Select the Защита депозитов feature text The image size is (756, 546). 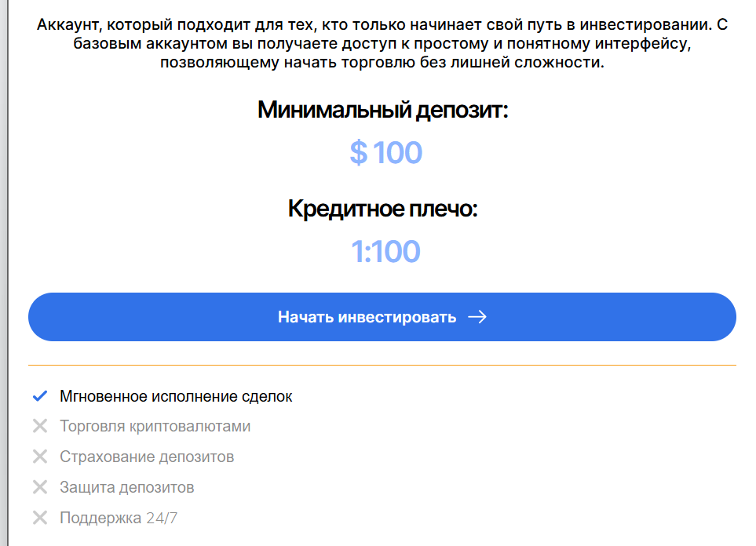[x=126, y=487]
